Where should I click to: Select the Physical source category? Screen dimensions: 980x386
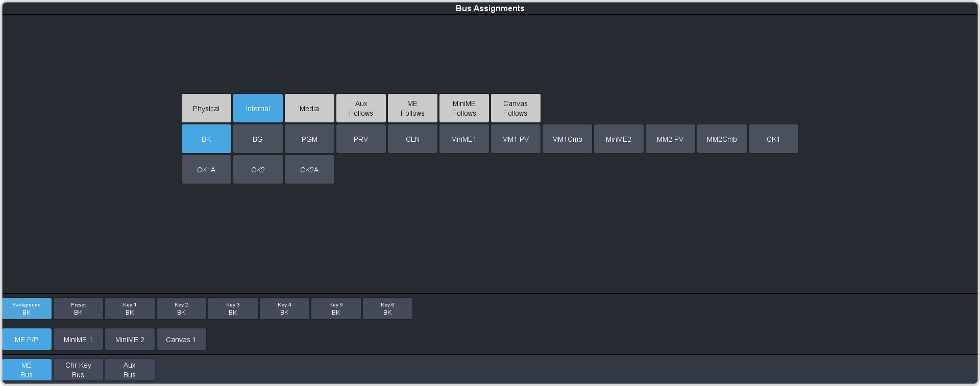[206, 108]
